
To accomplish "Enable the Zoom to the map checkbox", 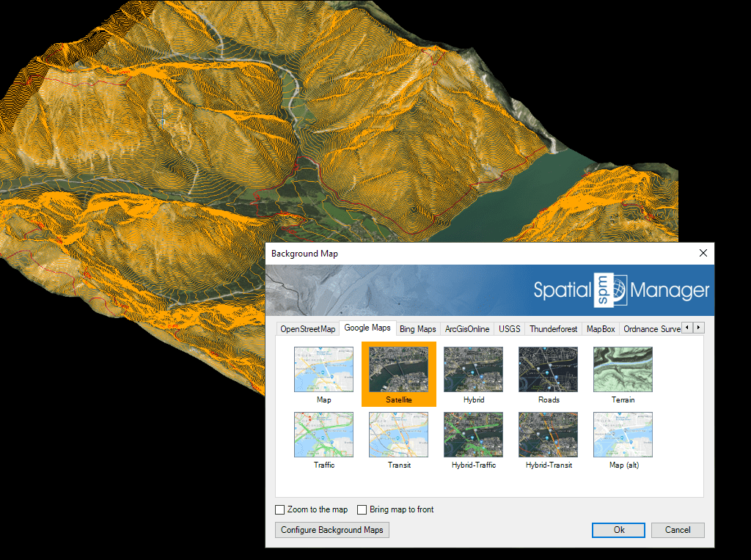I will click(x=279, y=509).
